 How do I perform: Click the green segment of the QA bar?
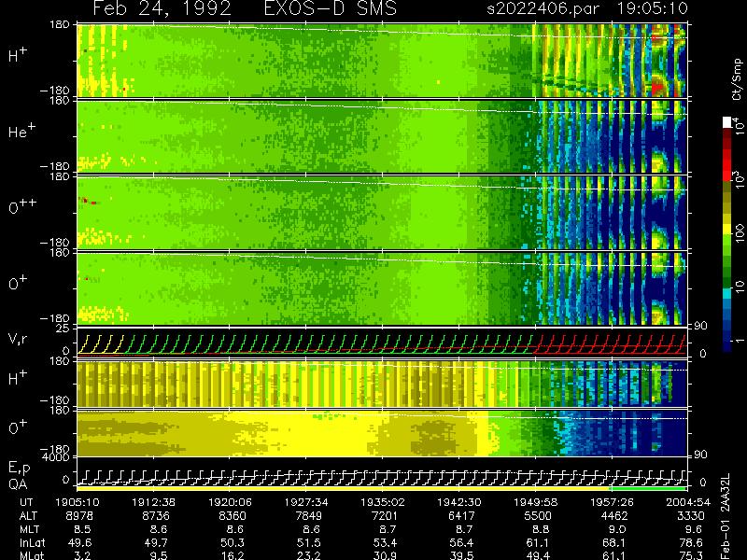[x=648, y=488]
